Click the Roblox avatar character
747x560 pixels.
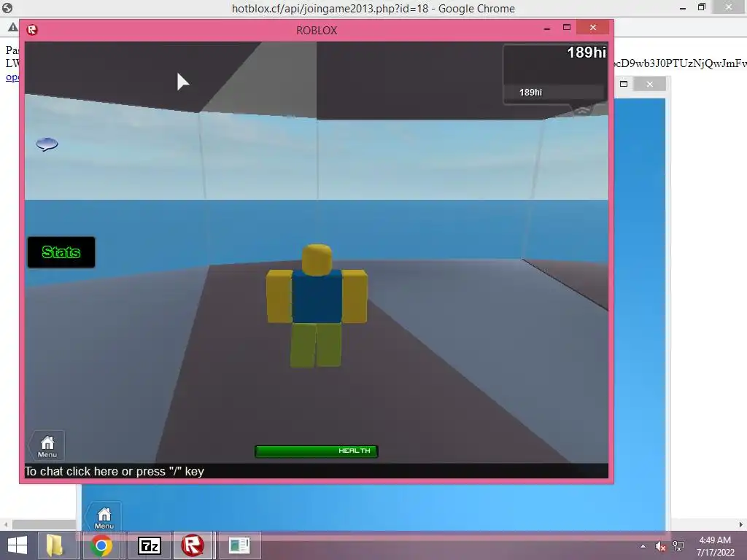pyautogui.click(x=317, y=306)
